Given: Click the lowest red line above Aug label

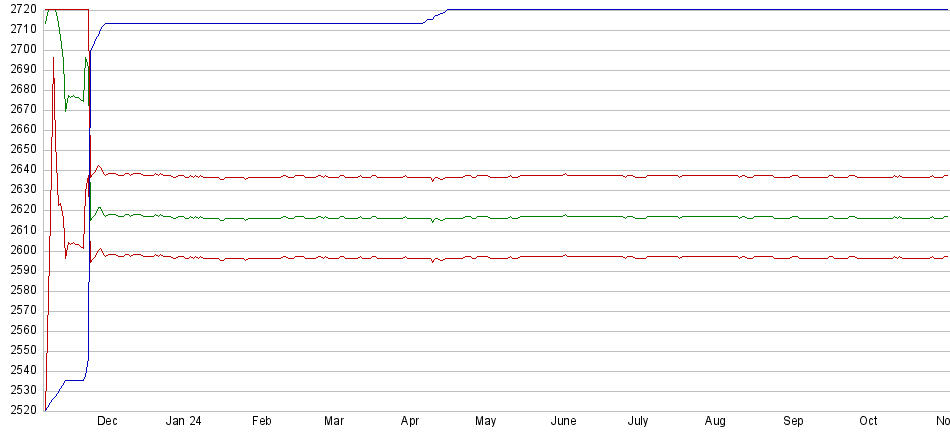Looking at the screenshot, I should click(716, 257).
